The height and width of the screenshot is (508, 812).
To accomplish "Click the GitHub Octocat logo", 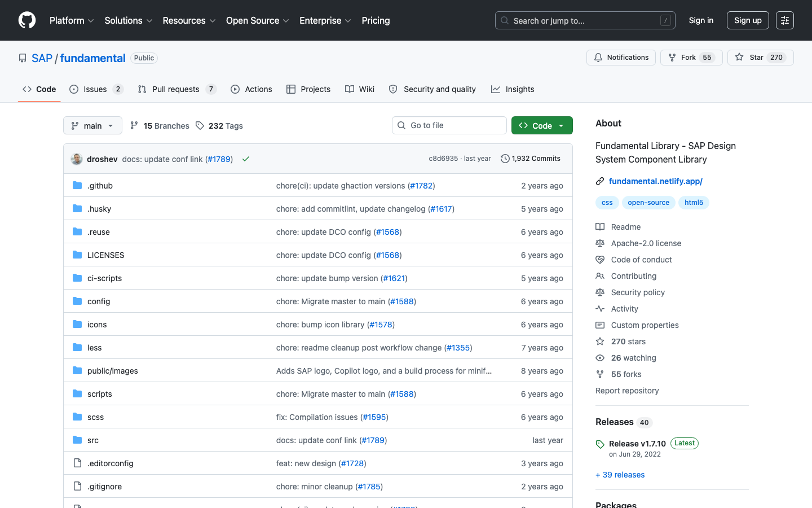I will 27,20.
